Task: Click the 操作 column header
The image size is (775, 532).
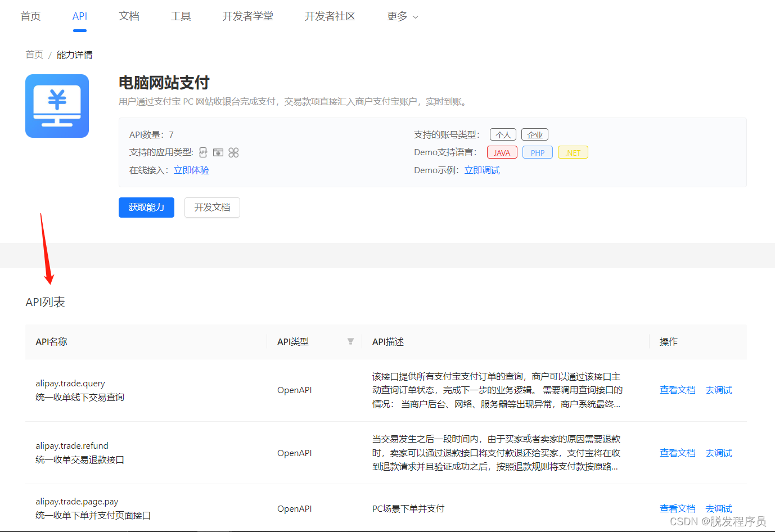Action: click(x=669, y=341)
